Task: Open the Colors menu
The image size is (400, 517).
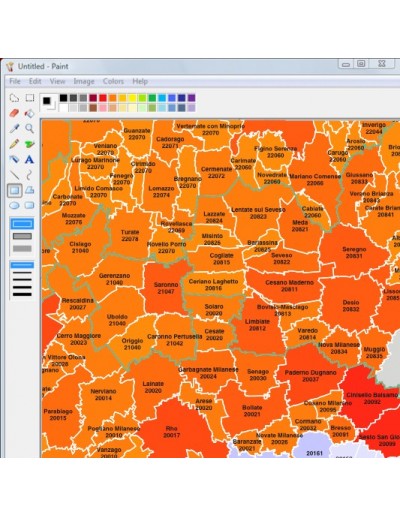Action: click(113, 81)
